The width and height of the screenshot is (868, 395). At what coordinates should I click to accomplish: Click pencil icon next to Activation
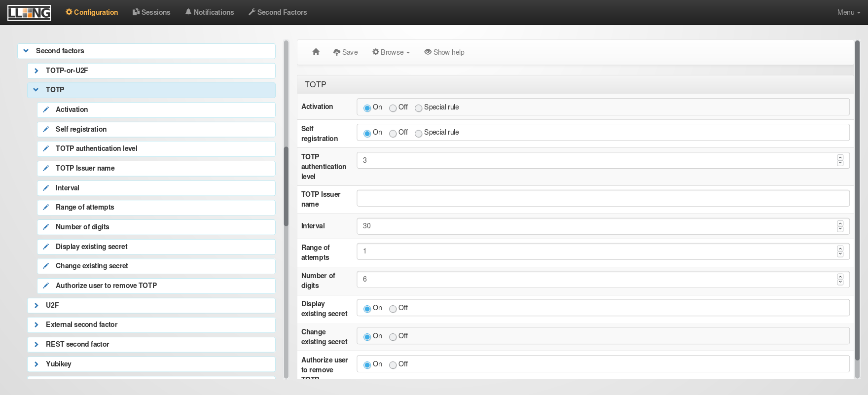click(46, 109)
